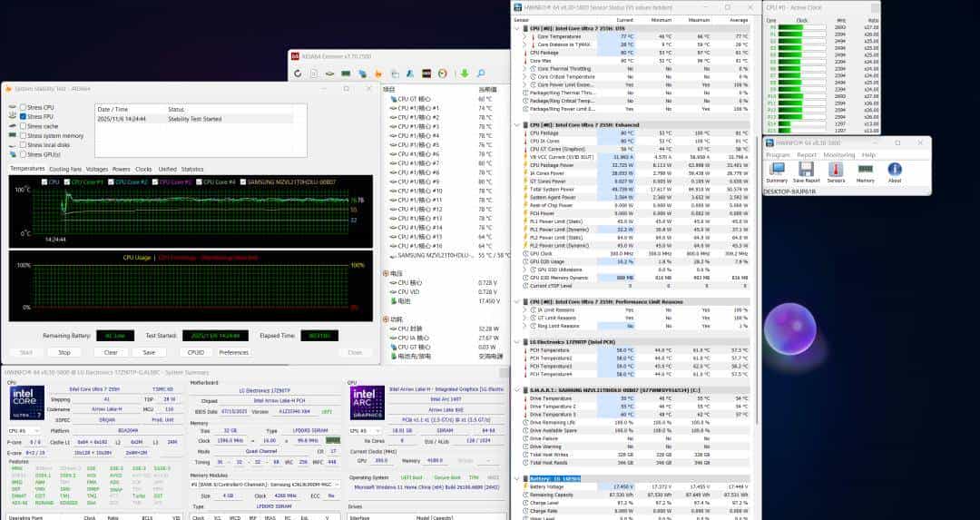The height and width of the screenshot is (520, 980).
Task: Open the Monitoring menu in HWiNFO
Action: [838, 154]
